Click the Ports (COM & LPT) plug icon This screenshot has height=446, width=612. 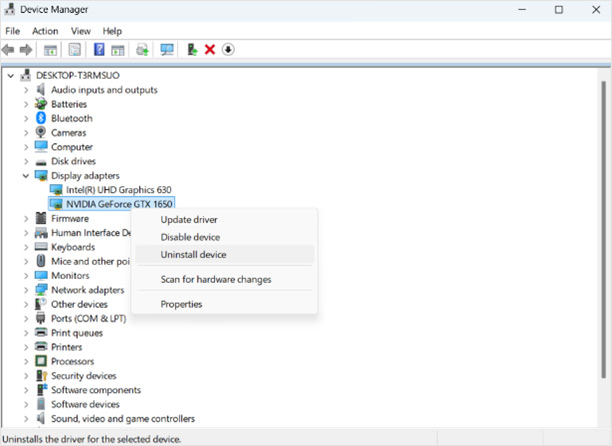click(x=41, y=318)
